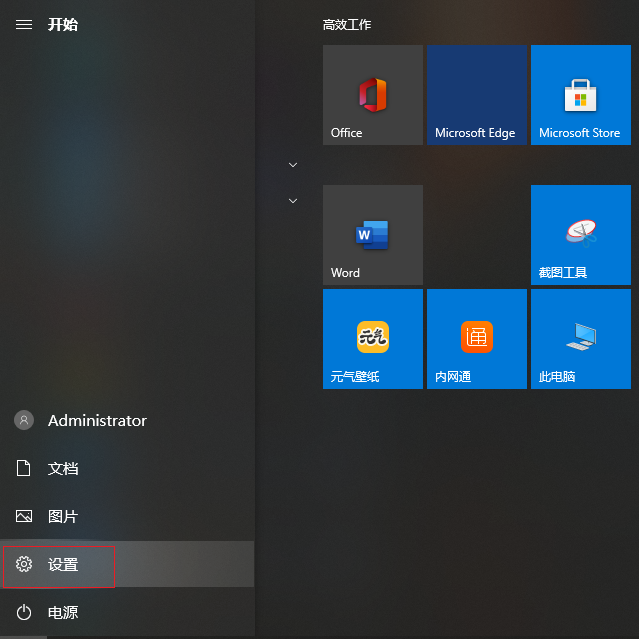
Task: Open 图片 from the left sidebar
Action: tap(63, 517)
